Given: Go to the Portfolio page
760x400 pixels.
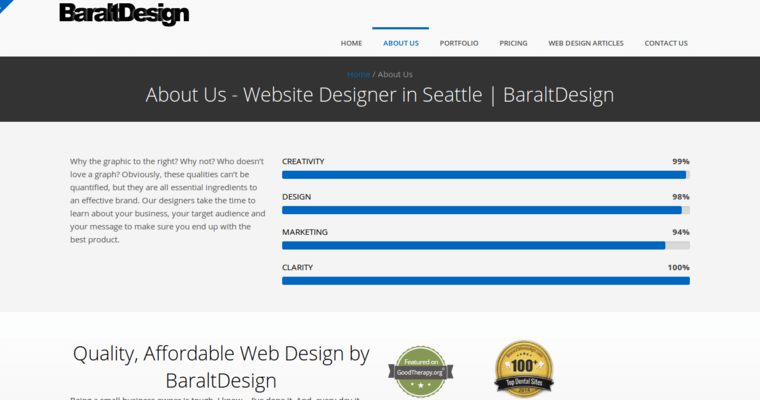Looking at the screenshot, I should 459,43.
